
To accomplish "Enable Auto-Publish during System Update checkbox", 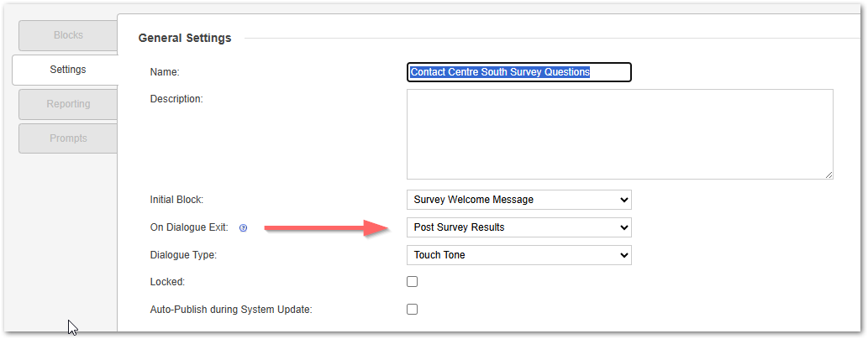I will [412, 309].
